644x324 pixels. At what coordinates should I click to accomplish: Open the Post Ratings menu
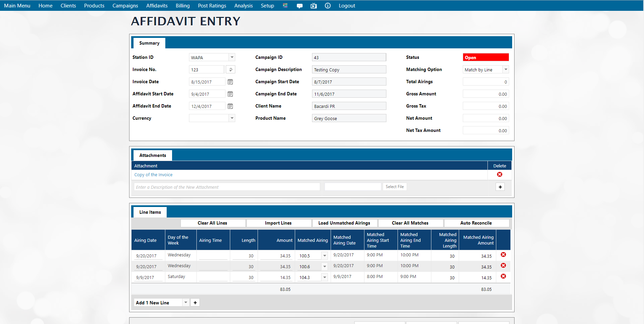[x=212, y=6]
